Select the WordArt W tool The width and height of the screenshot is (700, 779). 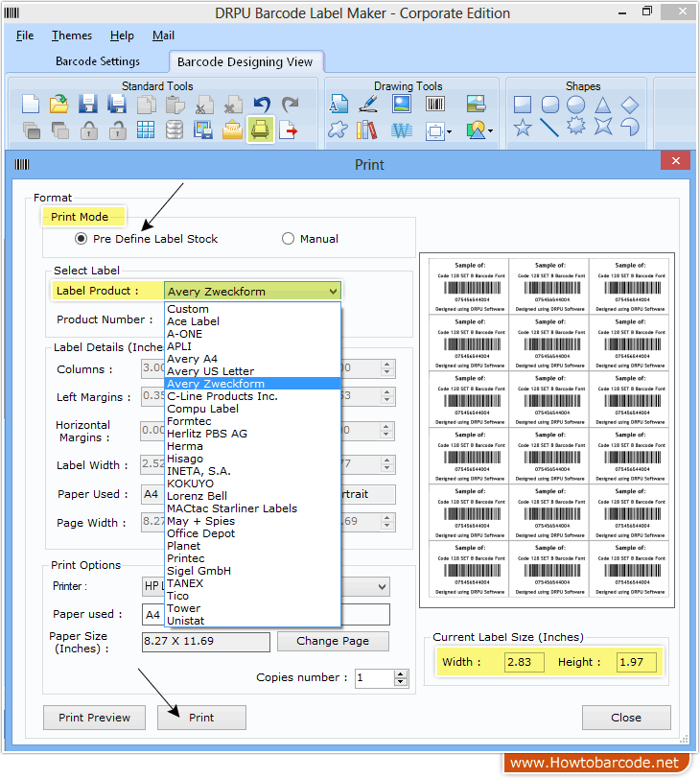tap(401, 131)
